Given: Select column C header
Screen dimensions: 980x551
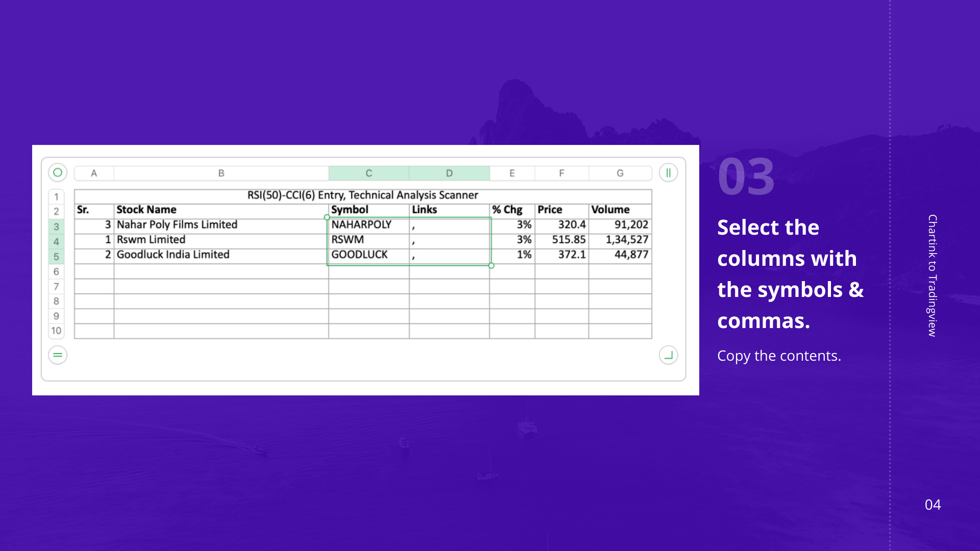Looking at the screenshot, I should coord(369,173).
